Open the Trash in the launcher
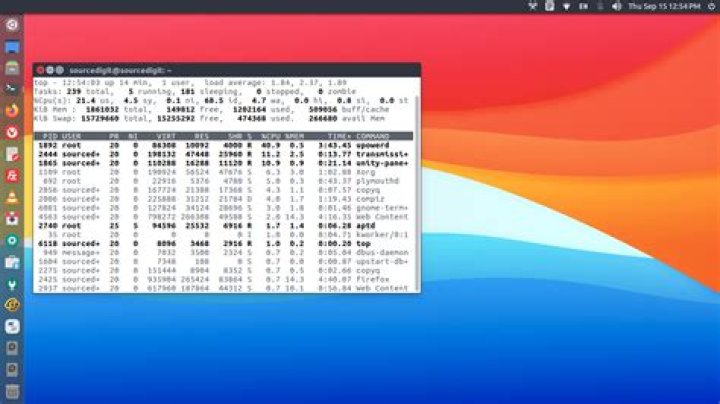 click(x=12, y=392)
